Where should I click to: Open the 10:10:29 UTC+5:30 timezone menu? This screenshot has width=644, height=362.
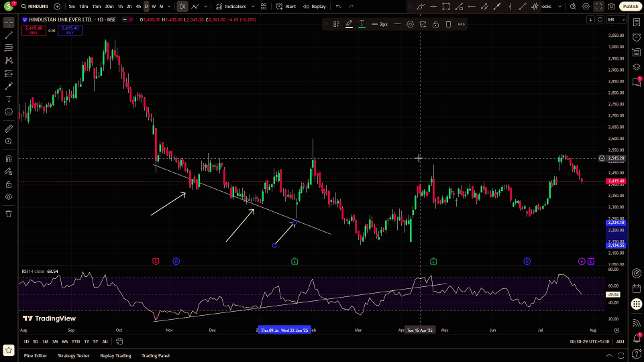[x=590, y=341]
